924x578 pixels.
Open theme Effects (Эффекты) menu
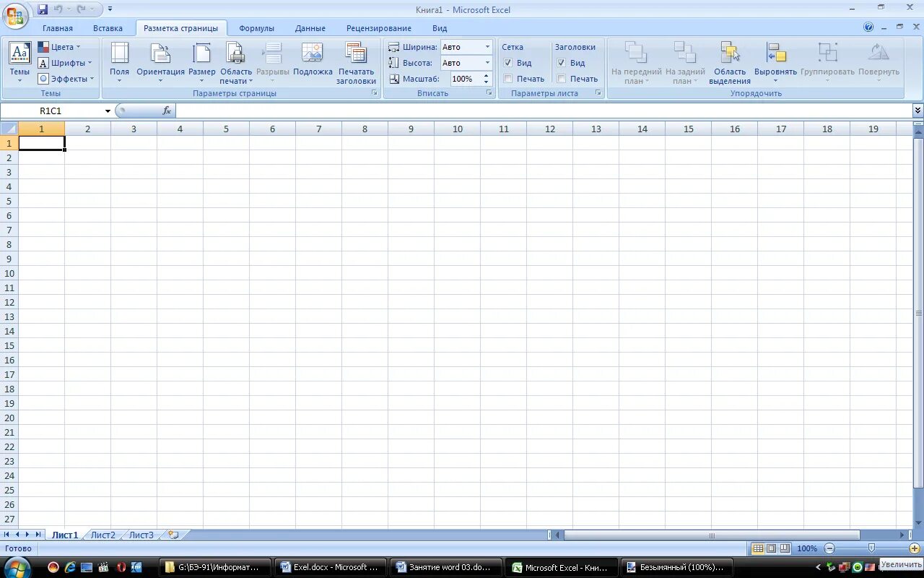pyautogui.click(x=66, y=79)
